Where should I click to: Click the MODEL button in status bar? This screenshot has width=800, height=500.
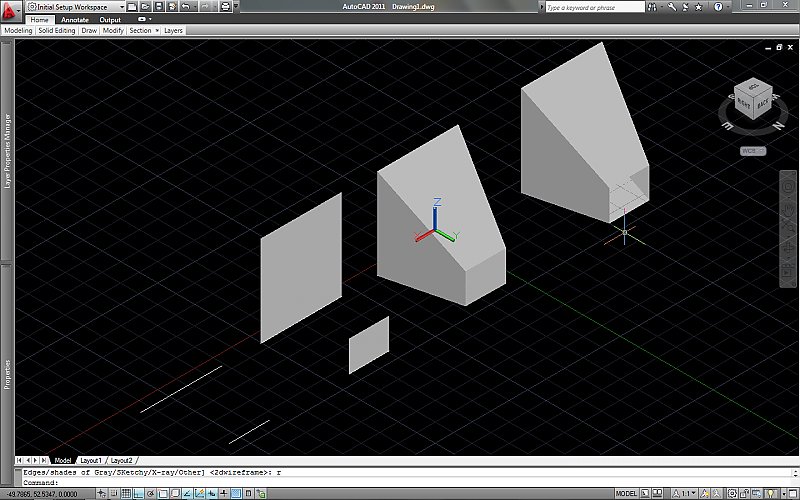coord(627,494)
